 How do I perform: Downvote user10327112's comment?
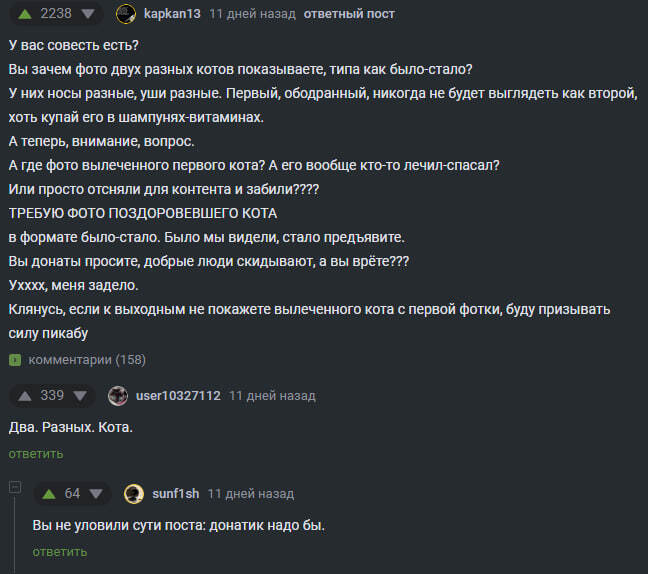pyautogui.click(x=80, y=396)
